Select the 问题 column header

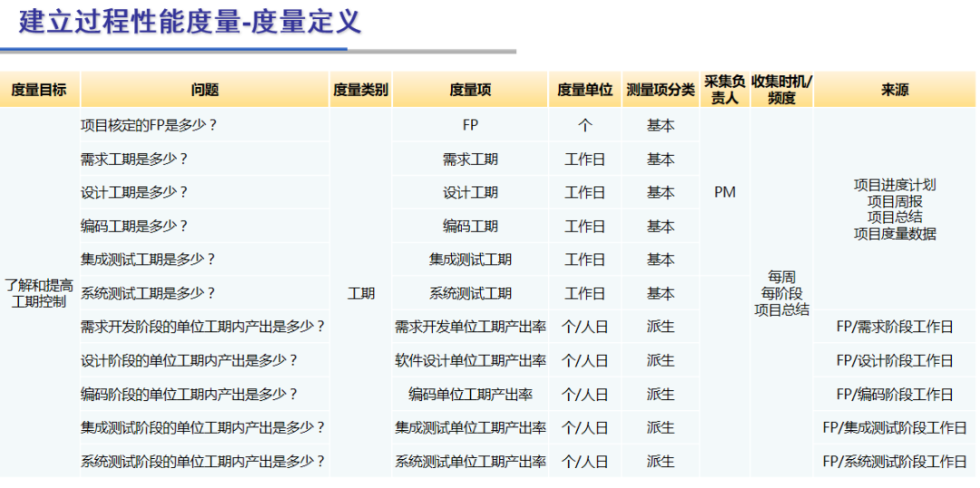[x=205, y=90]
